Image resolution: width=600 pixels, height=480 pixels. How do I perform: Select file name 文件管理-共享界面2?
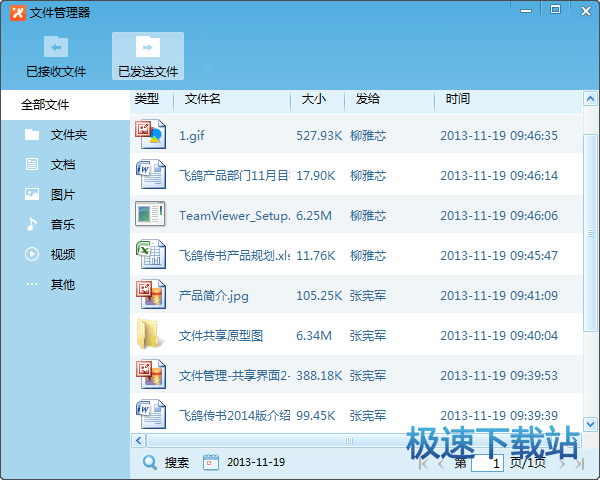coord(235,376)
